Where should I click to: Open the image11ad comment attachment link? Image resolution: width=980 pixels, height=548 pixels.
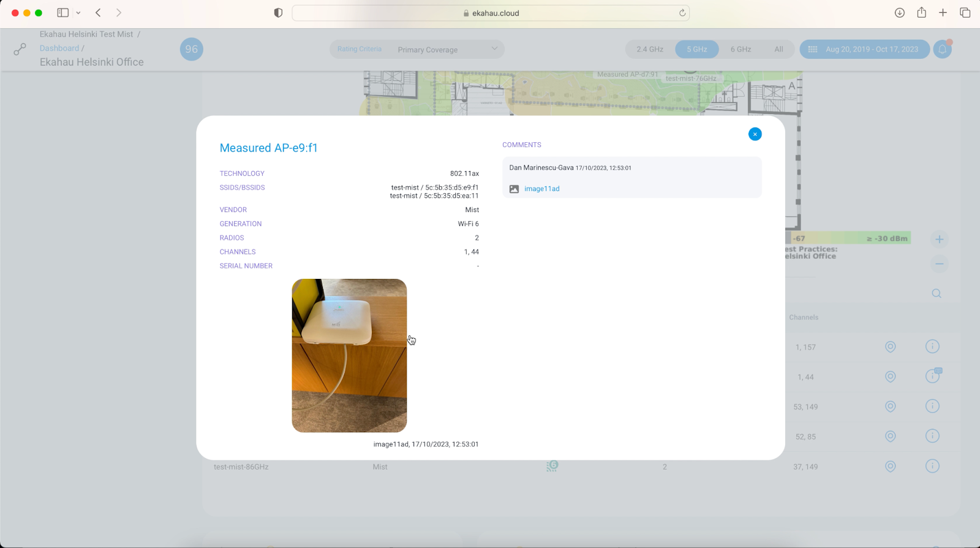[x=541, y=189]
